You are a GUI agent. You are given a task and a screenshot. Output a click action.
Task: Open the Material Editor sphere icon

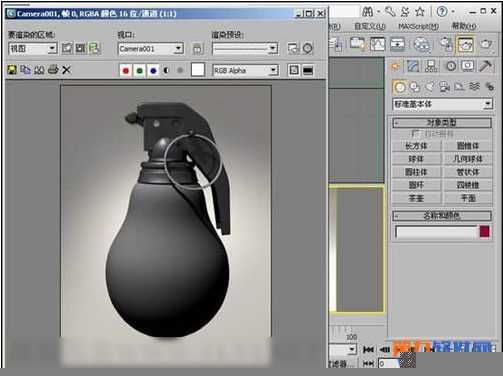tap(422, 44)
